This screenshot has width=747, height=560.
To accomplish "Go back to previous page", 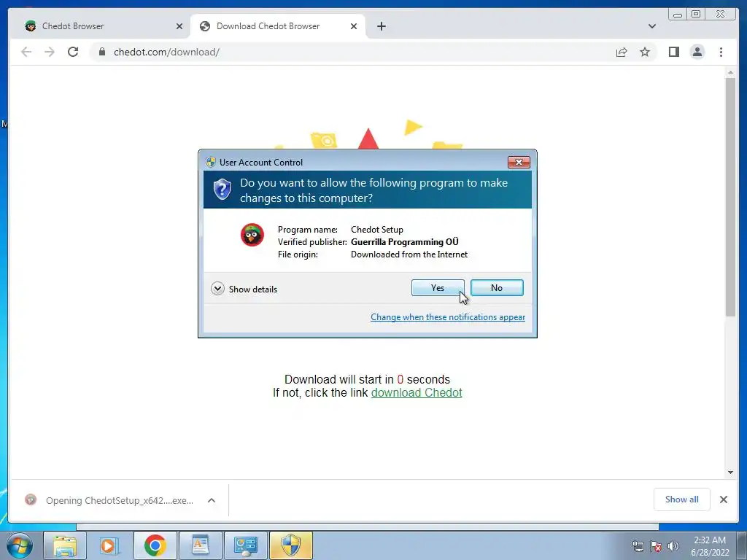I will click(x=26, y=52).
